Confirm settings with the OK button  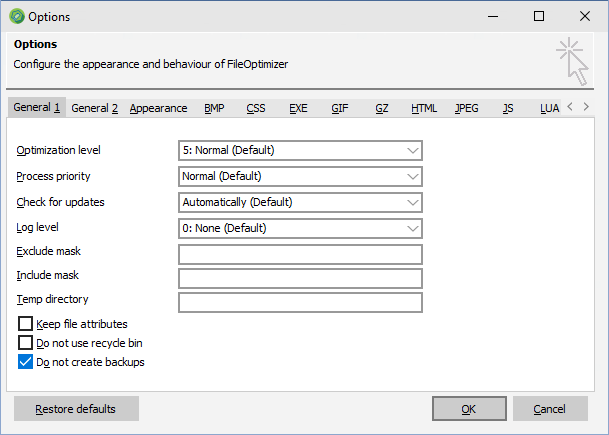(469, 409)
